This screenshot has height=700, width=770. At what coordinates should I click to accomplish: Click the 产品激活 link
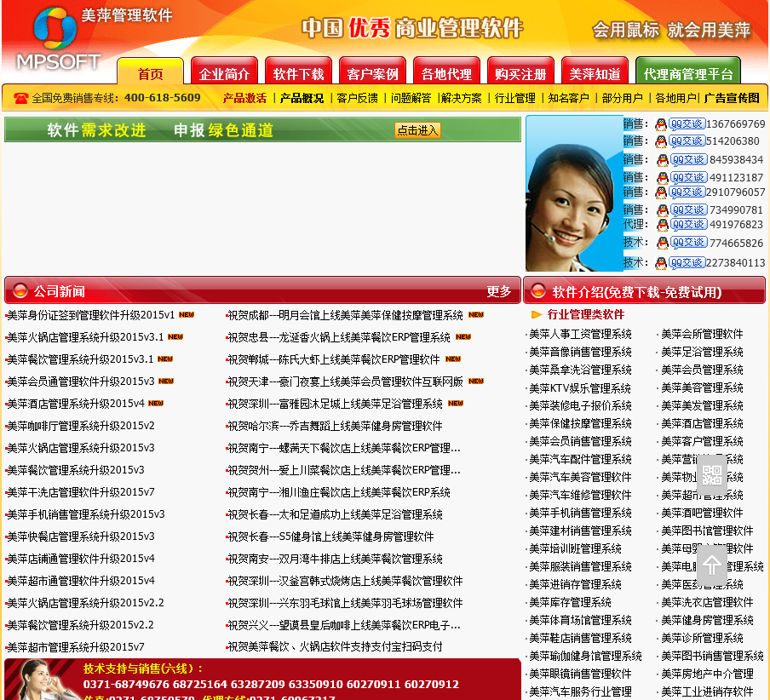tap(244, 98)
